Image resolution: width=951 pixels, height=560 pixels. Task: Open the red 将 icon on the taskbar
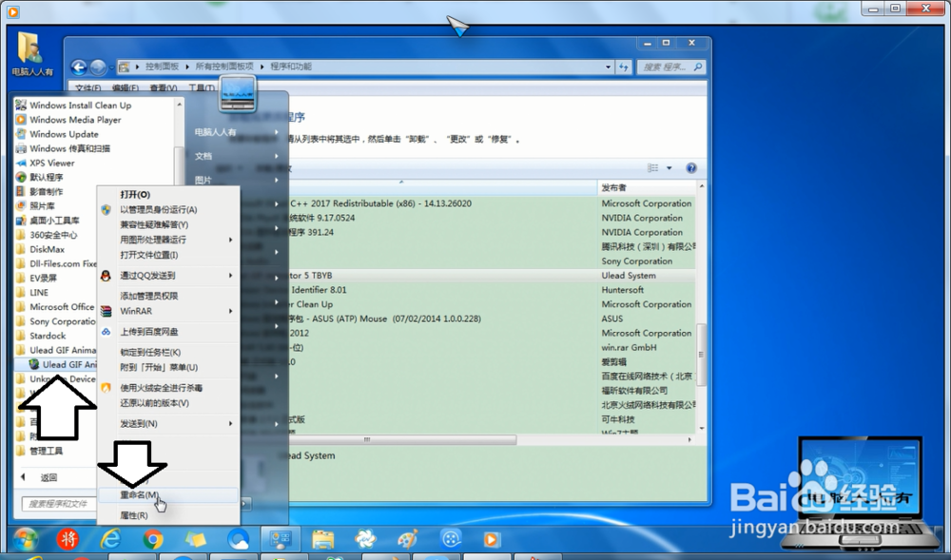(68, 539)
